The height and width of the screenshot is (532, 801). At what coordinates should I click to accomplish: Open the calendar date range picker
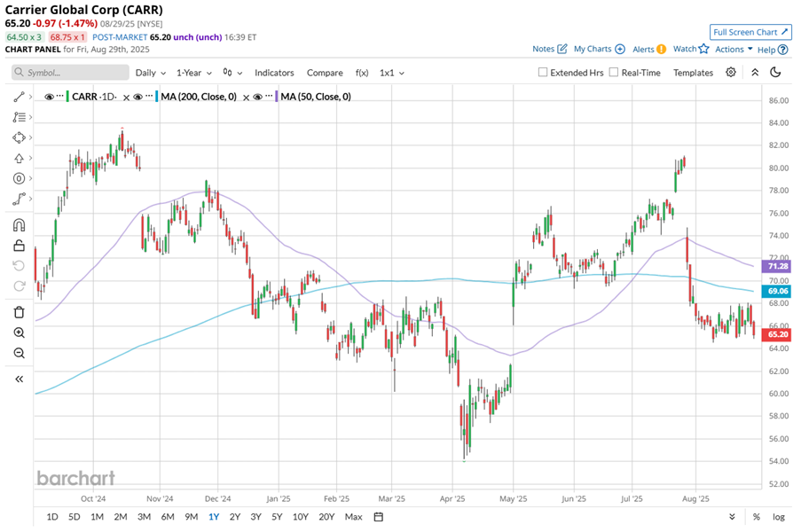378,517
